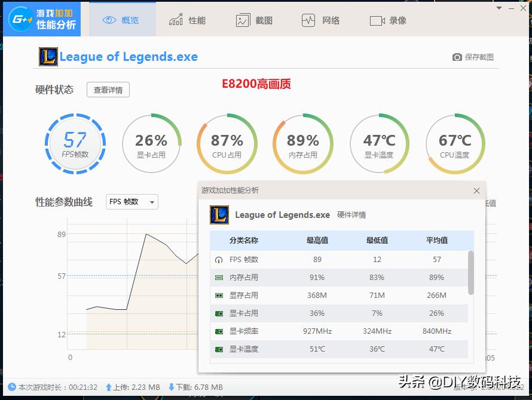Click the 87% CPU 占用 circular gauge
Screen dimensions: 532x400
[x=227, y=143]
